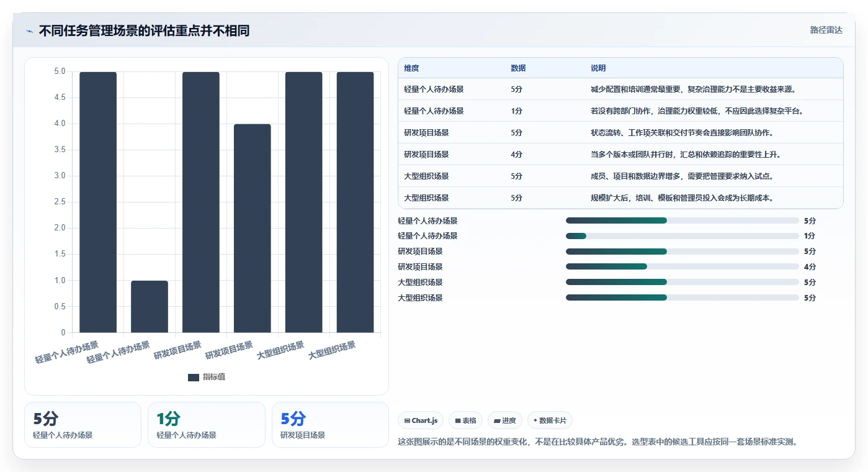The image size is (868, 472).
Task: Click the 表格 chip
Action: [465, 420]
